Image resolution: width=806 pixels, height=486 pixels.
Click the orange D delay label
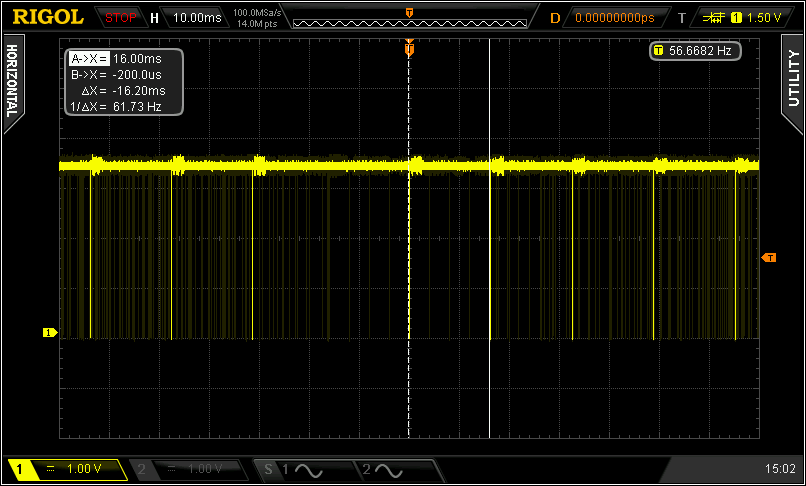point(555,19)
